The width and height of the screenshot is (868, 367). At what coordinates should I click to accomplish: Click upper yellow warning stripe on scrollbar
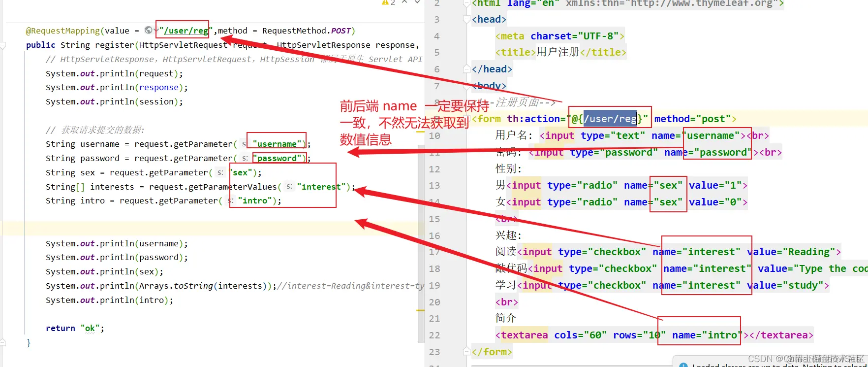(420, 132)
